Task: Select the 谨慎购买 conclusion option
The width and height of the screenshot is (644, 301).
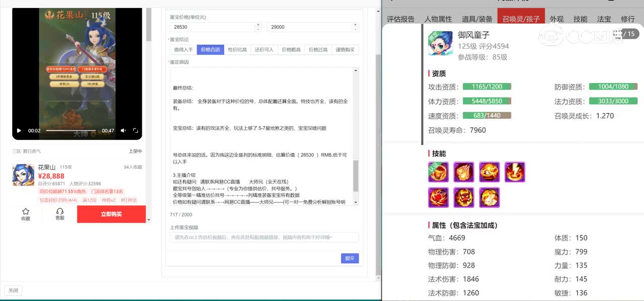Action: 345,49
